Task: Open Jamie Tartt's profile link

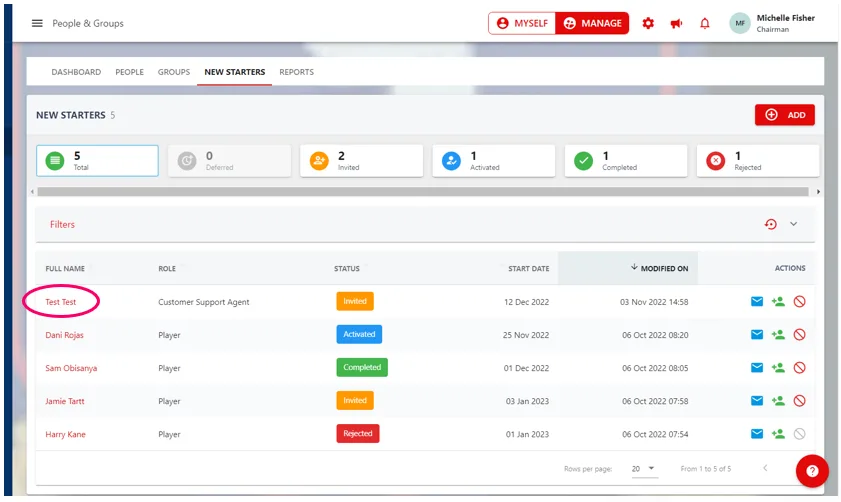Action: pos(64,401)
